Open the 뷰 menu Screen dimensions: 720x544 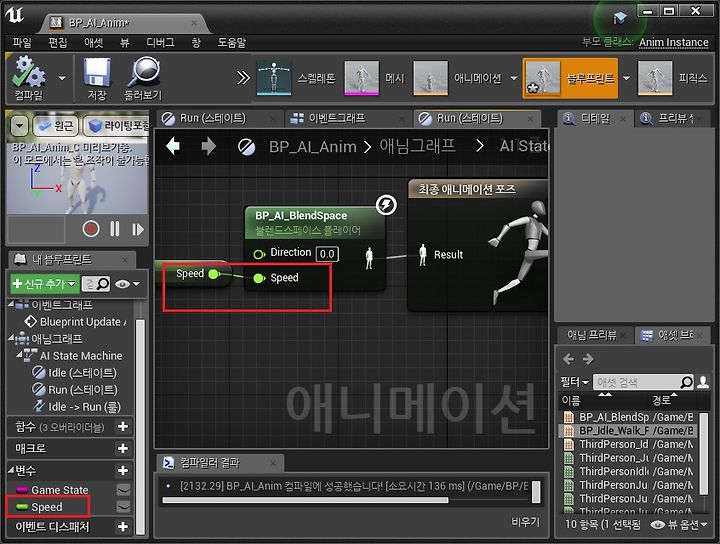point(124,43)
